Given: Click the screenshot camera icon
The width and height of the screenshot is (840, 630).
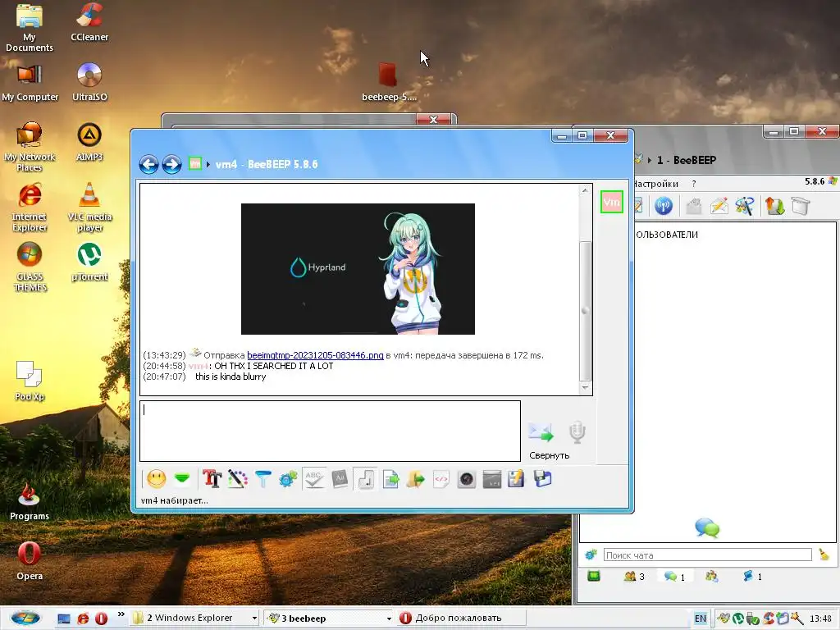Looking at the screenshot, I should pos(467,478).
